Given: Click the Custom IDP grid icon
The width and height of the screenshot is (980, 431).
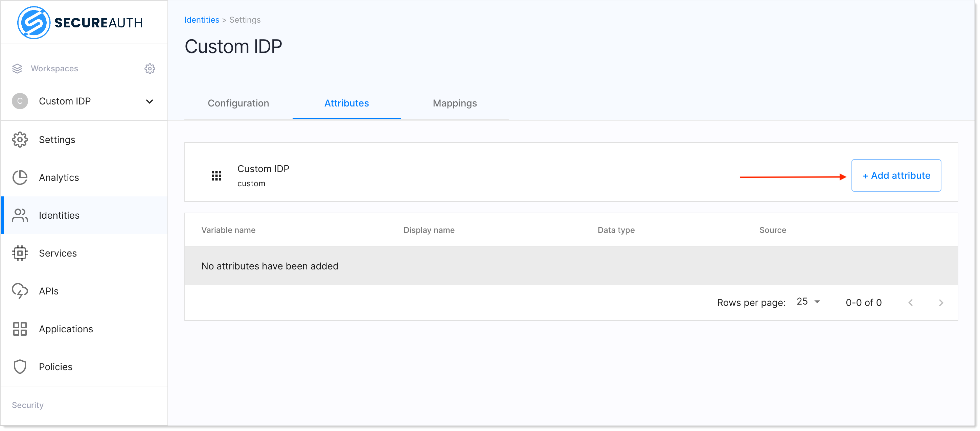Looking at the screenshot, I should [216, 175].
